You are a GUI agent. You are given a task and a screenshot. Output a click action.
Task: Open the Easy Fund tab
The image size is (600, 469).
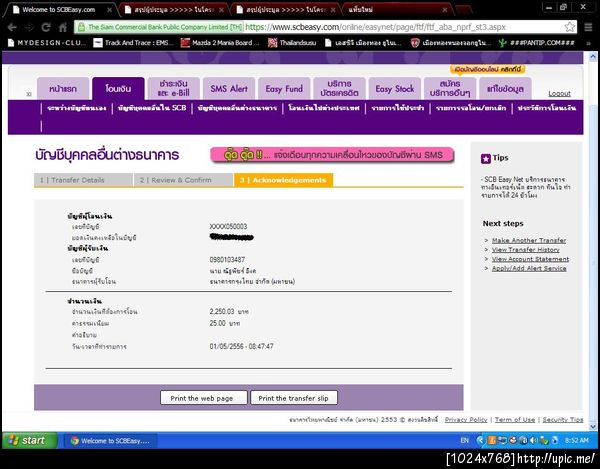tap(284, 89)
